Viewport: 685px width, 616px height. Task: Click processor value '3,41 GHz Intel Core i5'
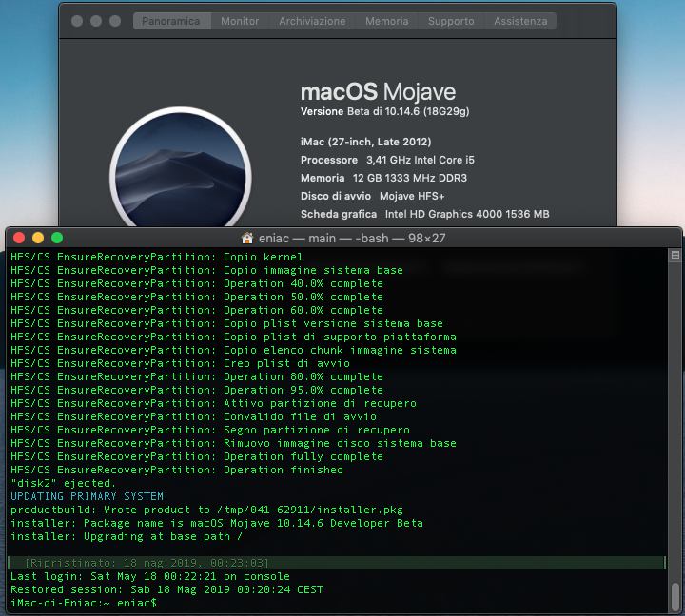pyautogui.click(x=421, y=161)
